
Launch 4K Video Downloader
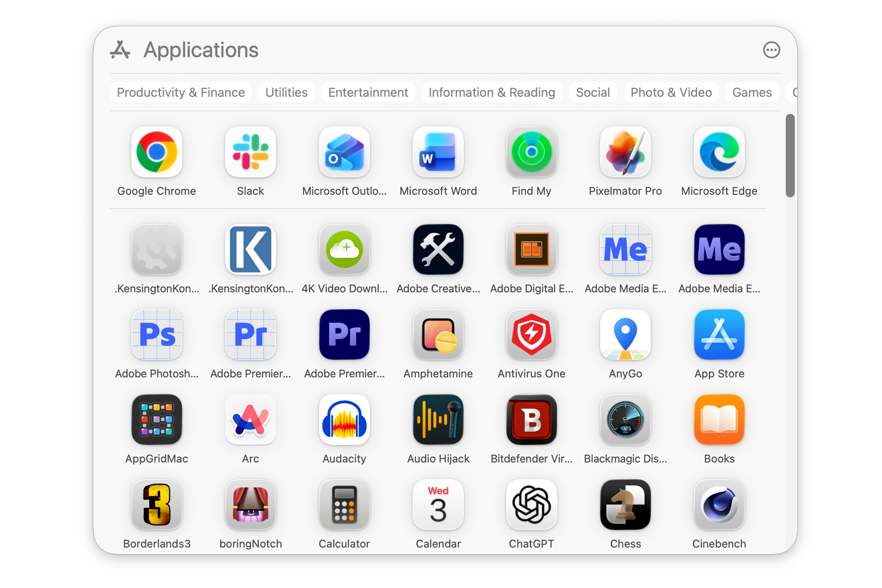344,250
